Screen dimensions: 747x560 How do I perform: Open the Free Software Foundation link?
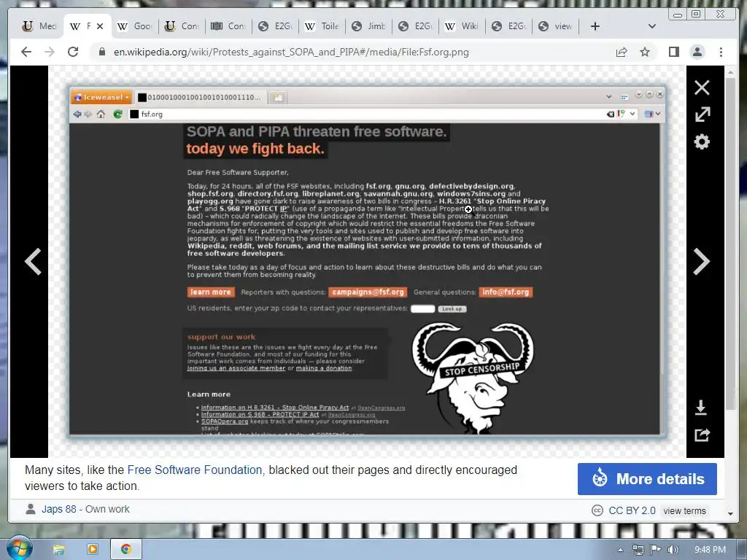pyautogui.click(x=194, y=470)
